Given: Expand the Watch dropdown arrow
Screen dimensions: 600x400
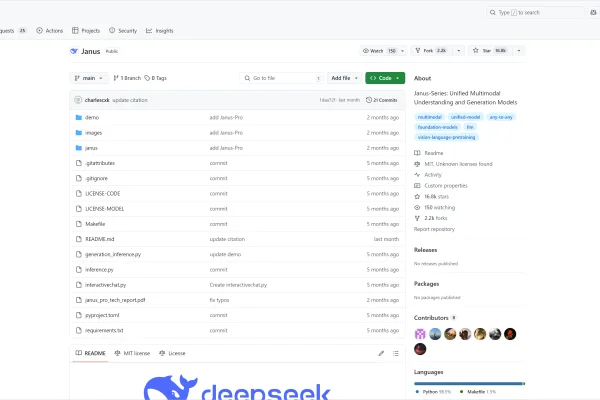Looking at the screenshot, I should click(402, 51).
